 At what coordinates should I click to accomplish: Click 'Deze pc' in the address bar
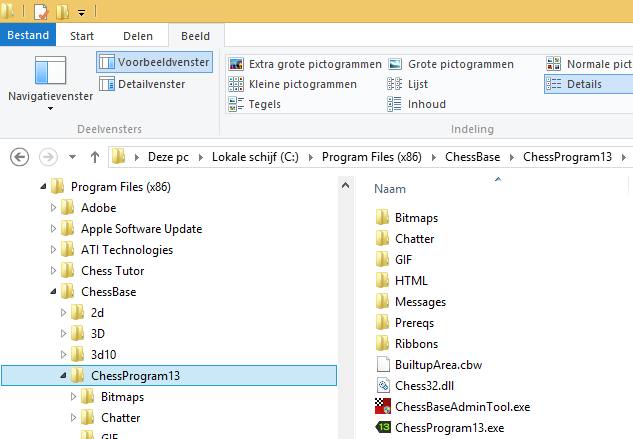coord(168,157)
